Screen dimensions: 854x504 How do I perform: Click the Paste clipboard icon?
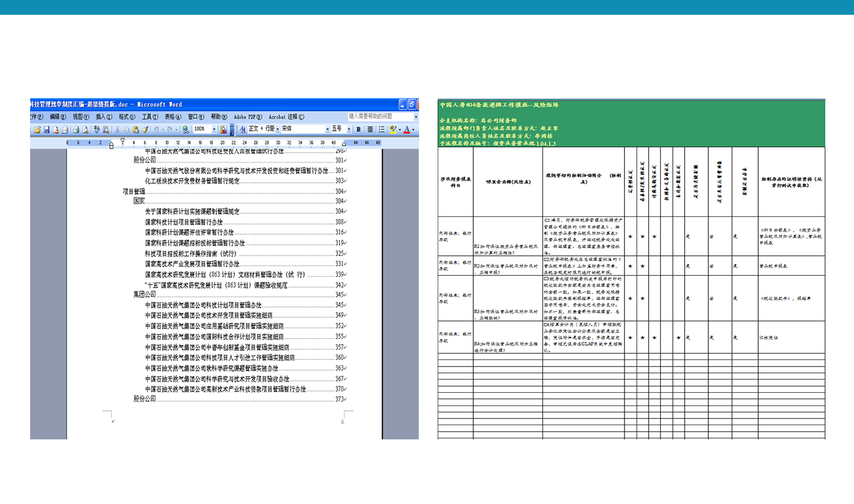click(136, 130)
